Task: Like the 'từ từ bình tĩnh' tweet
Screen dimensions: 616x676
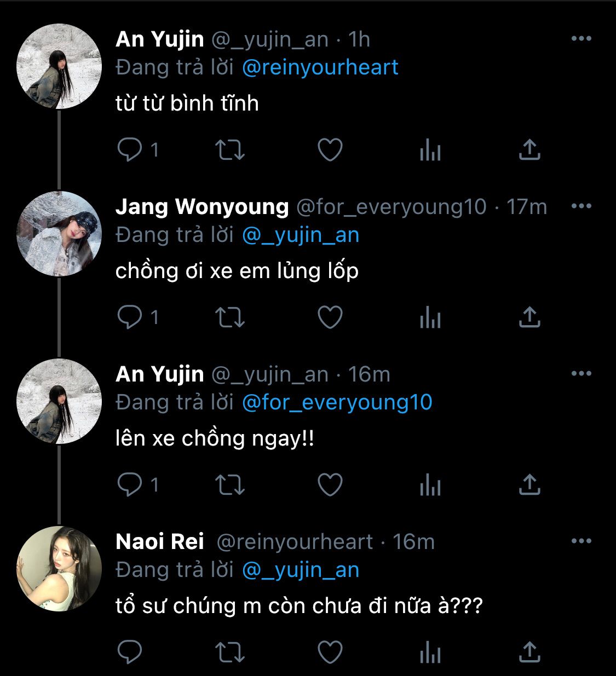Action: 330,150
